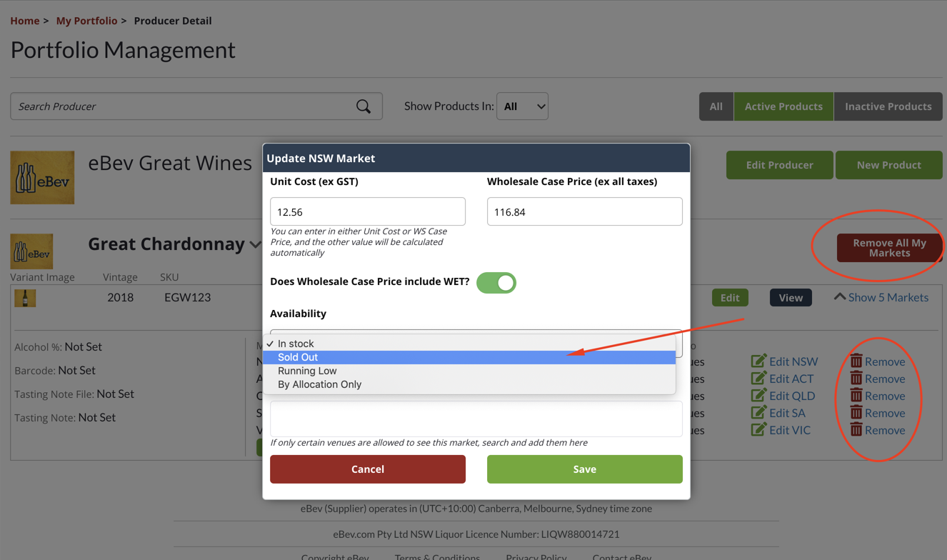Switch to the Inactive Products tab

888,106
